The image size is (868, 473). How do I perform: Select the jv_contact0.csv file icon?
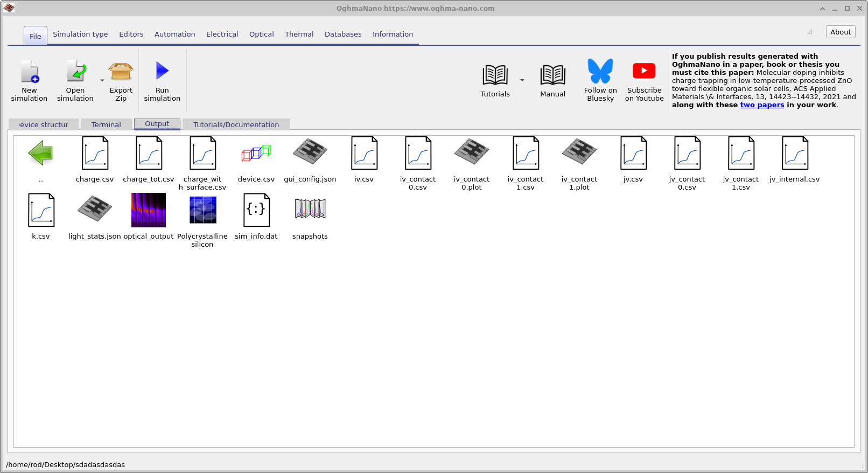[688, 153]
